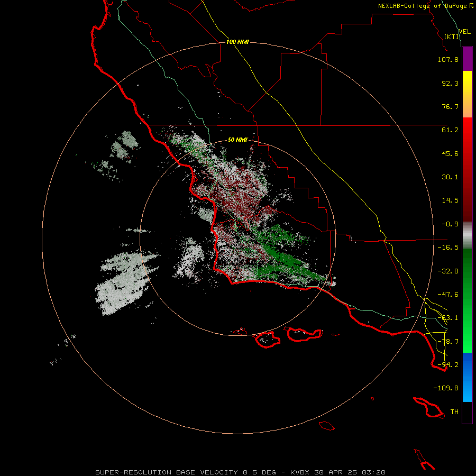Click the 30.1 velocity legend value
Viewport: 476px width, 476px height.
(x=450, y=177)
